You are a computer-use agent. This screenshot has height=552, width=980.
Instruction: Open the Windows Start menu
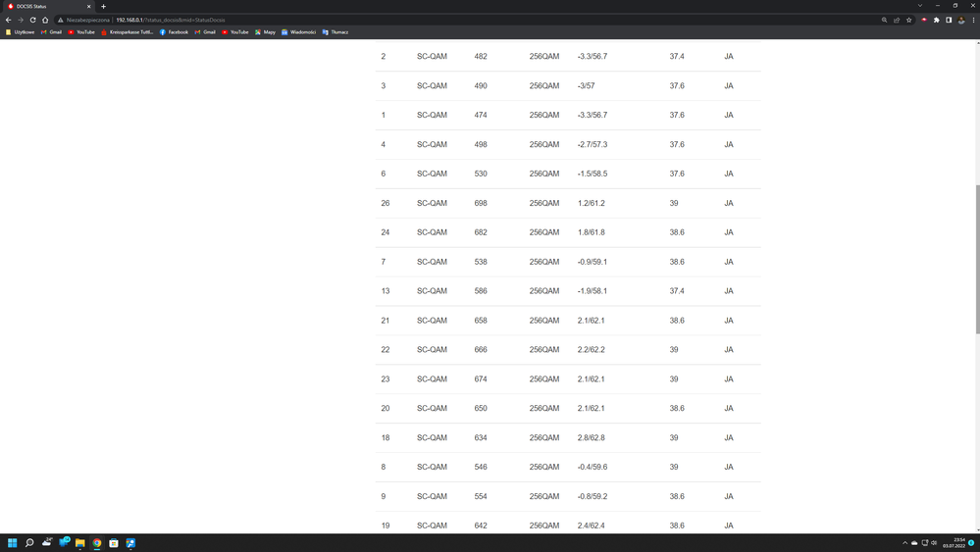[12, 542]
